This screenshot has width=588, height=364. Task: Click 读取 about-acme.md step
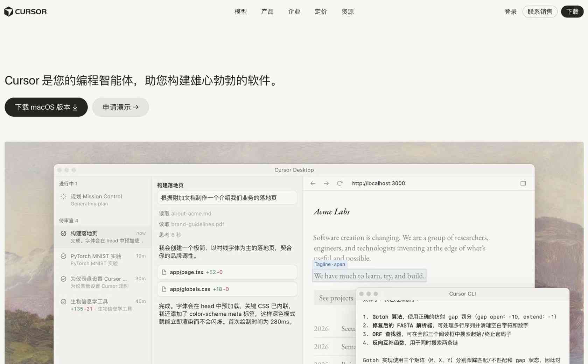coord(185,213)
